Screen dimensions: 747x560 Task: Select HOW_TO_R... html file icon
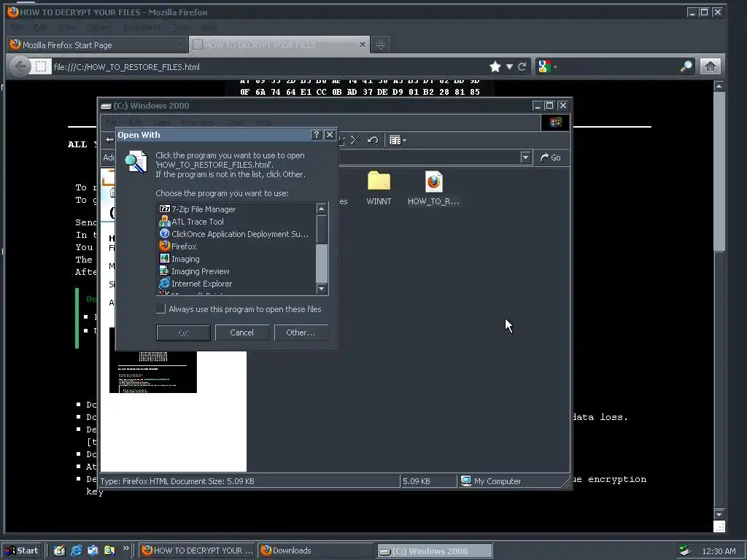coord(433,188)
